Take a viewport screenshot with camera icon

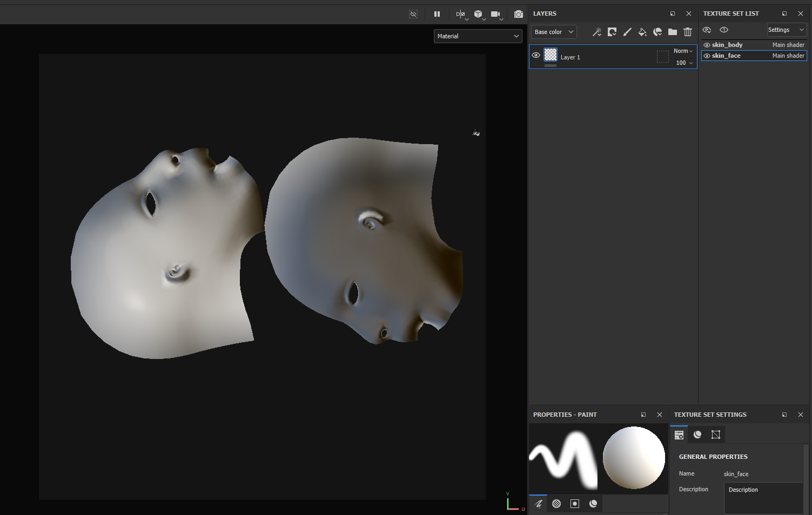pyautogui.click(x=519, y=14)
